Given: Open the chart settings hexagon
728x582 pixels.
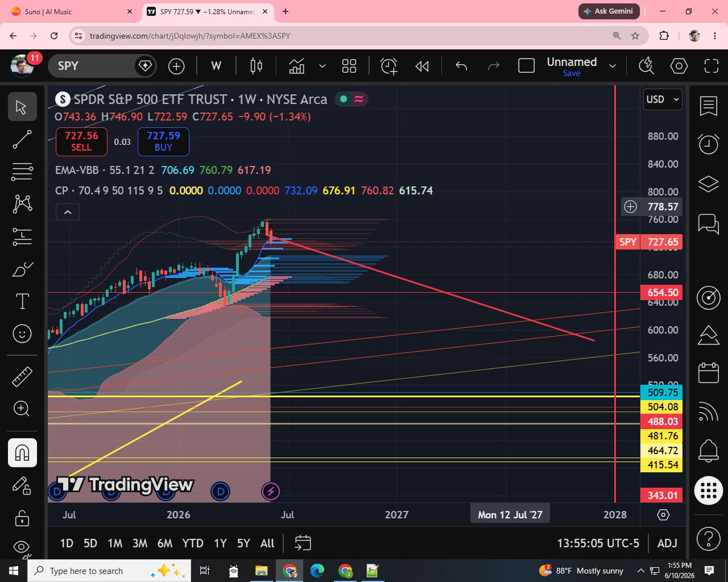Looking at the screenshot, I should coord(679,66).
